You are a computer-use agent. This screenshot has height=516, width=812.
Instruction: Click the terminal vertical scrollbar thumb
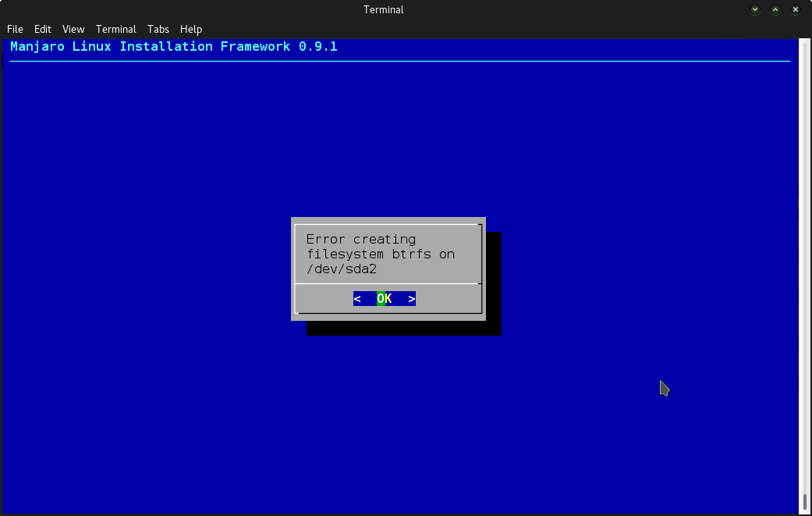(805, 501)
